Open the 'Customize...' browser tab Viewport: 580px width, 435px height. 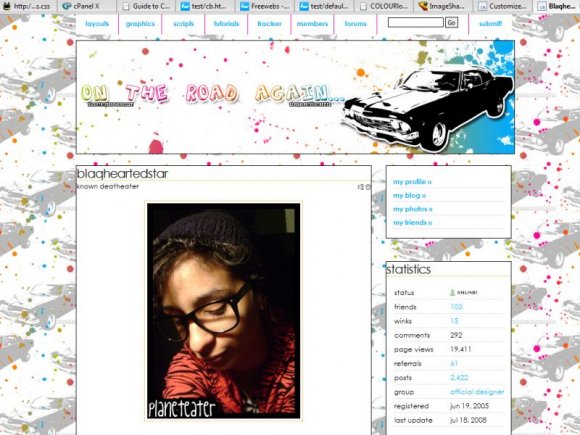pos(501,6)
